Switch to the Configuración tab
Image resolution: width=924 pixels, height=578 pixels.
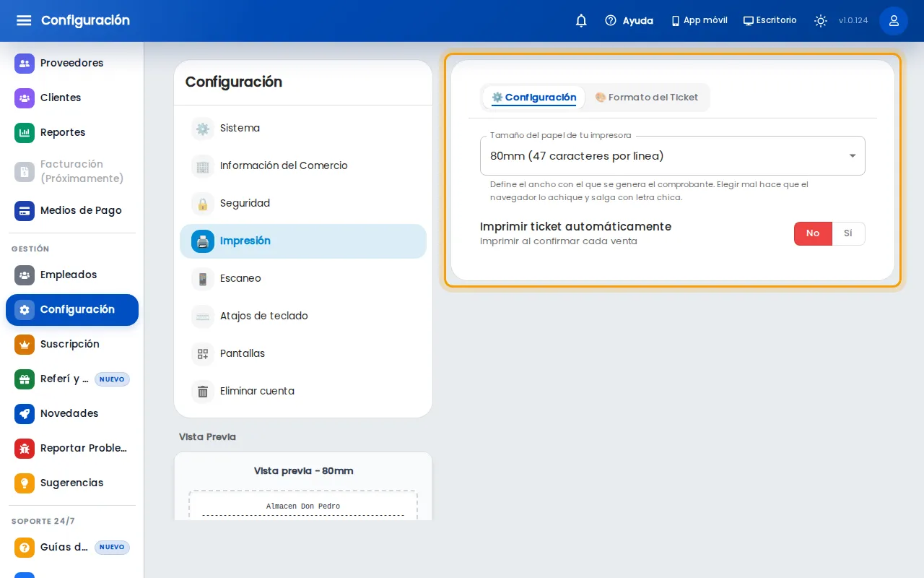534,98
